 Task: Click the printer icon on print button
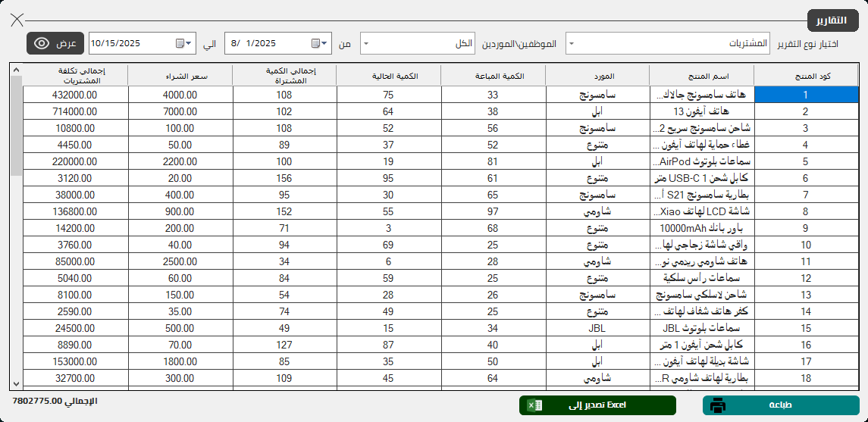coord(717,405)
